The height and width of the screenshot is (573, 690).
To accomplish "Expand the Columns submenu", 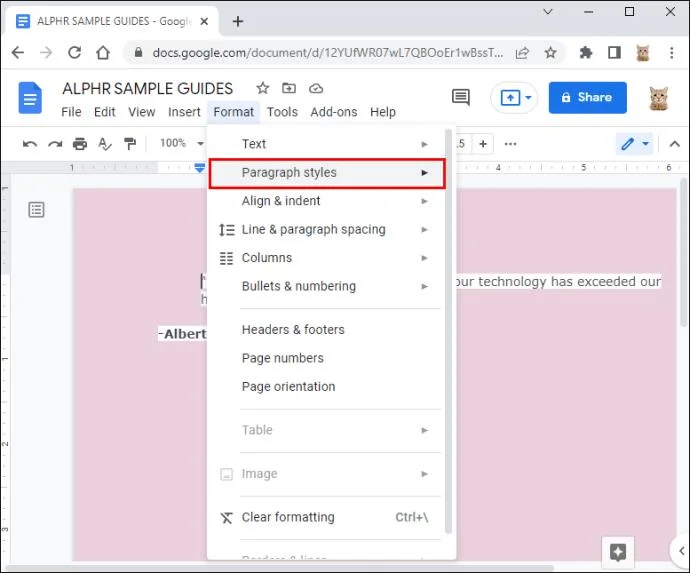I will pos(327,258).
